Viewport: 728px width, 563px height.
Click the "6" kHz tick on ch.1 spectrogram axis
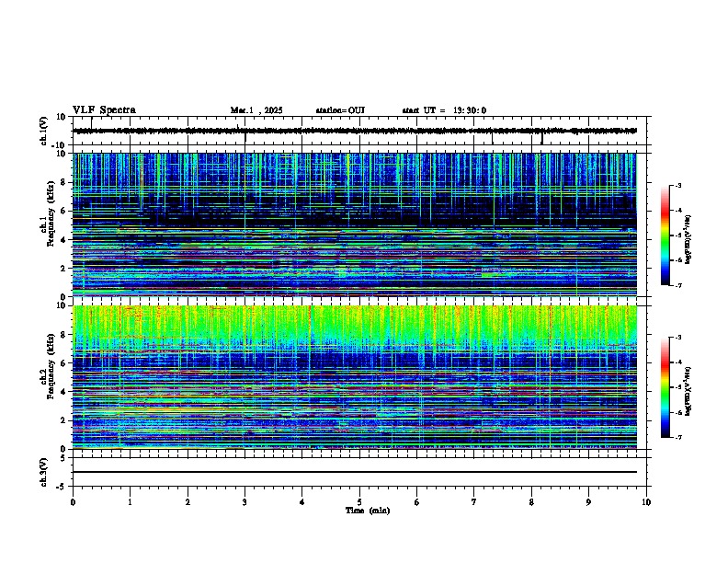[63, 211]
